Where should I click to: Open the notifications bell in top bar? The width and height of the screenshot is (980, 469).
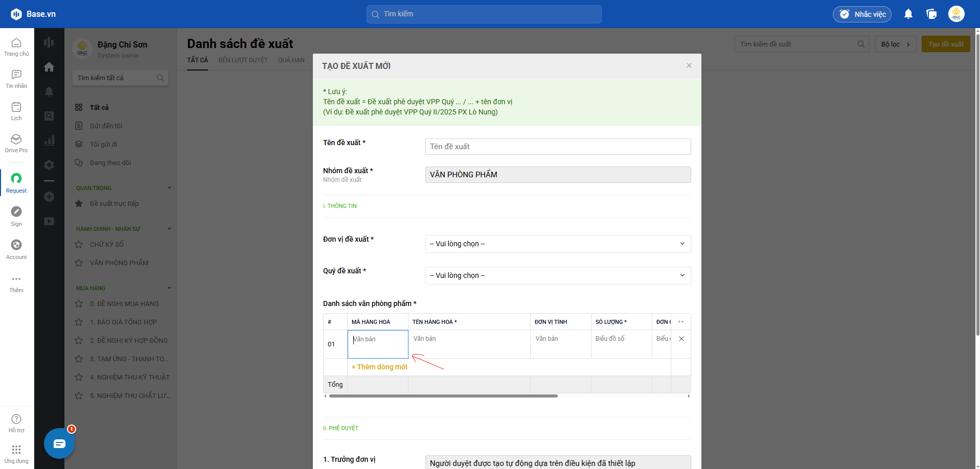pyautogui.click(x=908, y=14)
